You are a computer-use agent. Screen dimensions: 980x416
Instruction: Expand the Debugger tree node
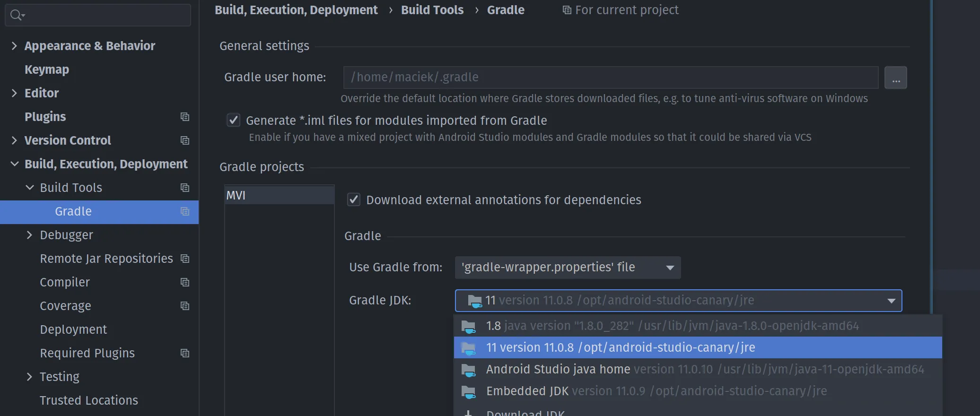coord(29,235)
